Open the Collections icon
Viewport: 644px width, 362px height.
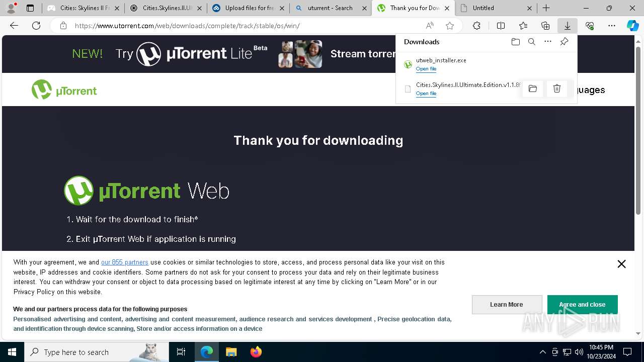click(x=545, y=26)
